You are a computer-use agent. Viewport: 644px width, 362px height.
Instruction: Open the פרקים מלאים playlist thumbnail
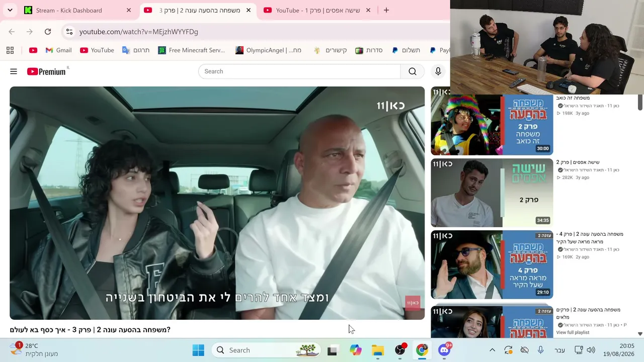492,321
